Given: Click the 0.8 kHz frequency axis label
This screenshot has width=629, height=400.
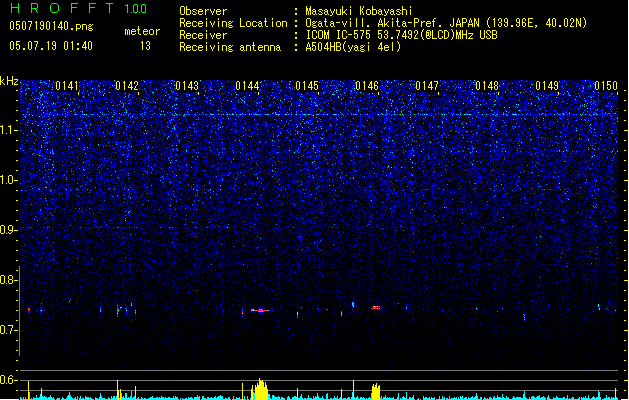Looking at the screenshot, I should click(8, 280).
